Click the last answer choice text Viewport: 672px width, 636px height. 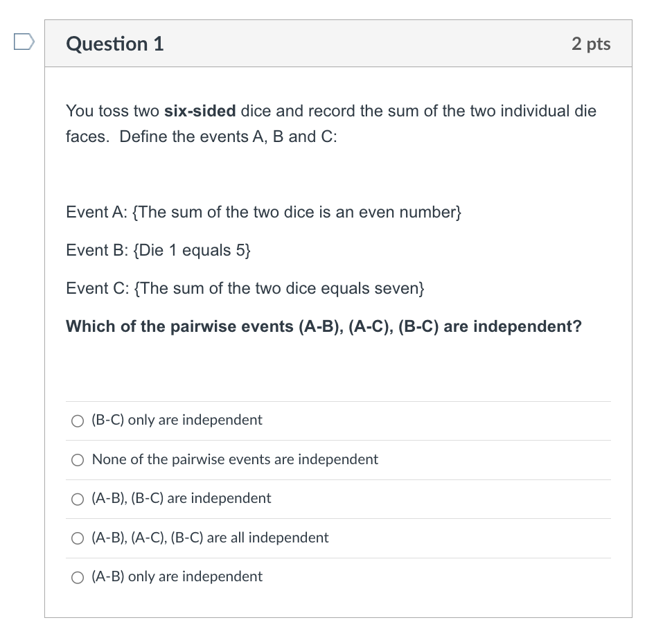[177, 576]
